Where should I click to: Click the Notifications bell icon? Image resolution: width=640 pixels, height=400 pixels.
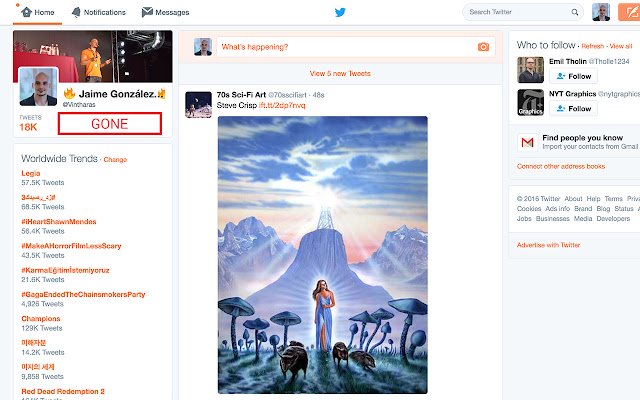(x=76, y=12)
